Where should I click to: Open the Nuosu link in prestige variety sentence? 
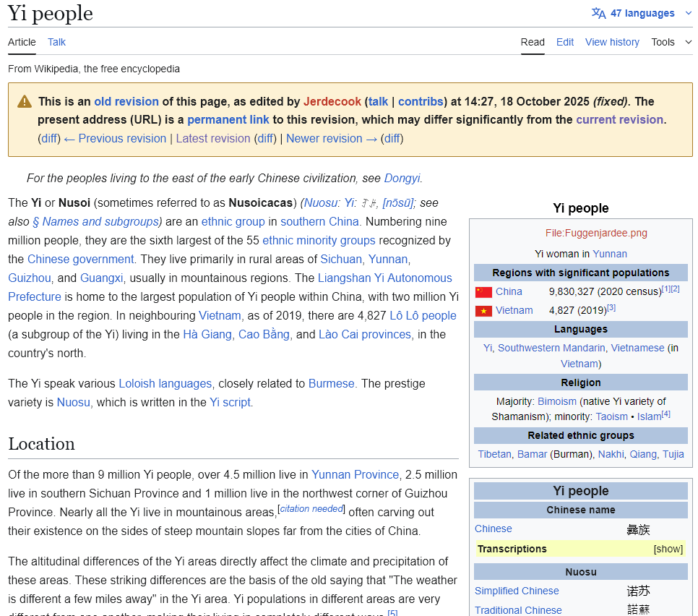(74, 402)
